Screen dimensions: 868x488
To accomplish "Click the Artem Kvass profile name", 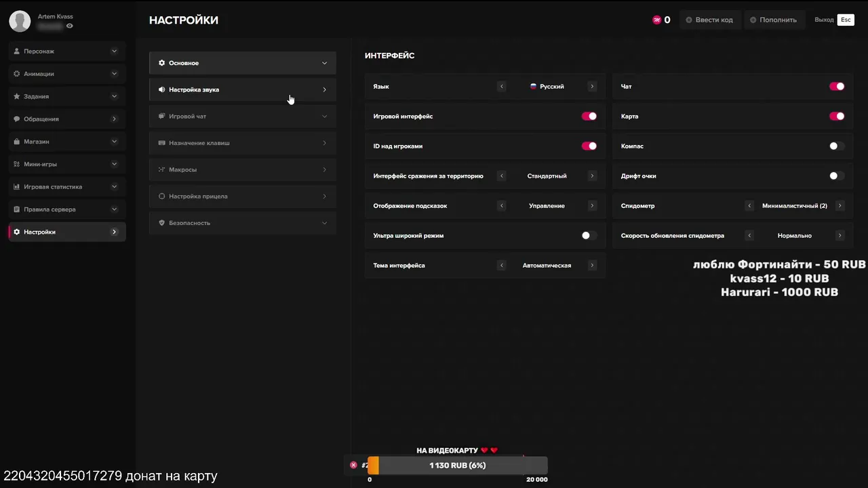I will point(56,16).
